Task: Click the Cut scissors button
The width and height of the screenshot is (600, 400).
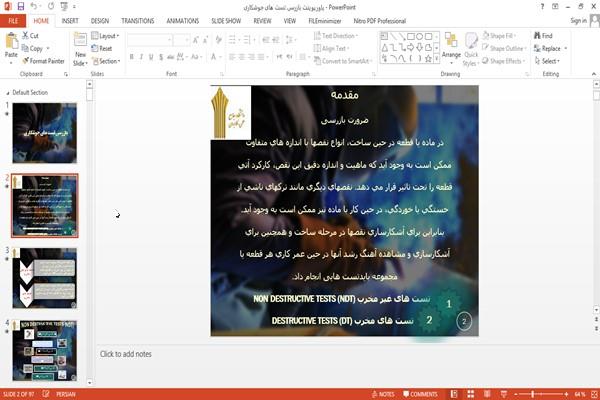Action: (30, 36)
